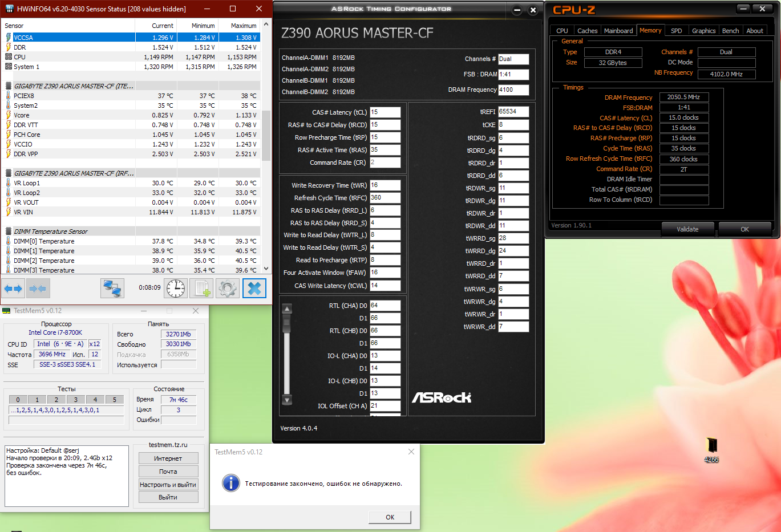The height and width of the screenshot is (532, 781).
Task: Click the thermometer icon beside VR Loop1
Action: [9, 183]
